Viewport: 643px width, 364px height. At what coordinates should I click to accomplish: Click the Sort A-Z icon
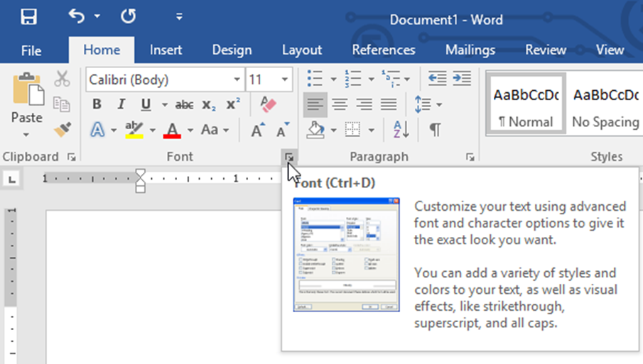coord(401,130)
